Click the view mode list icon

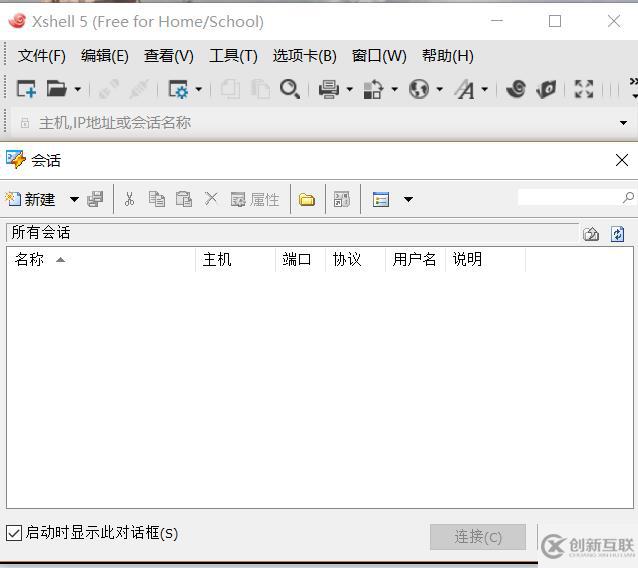click(381, 199)
